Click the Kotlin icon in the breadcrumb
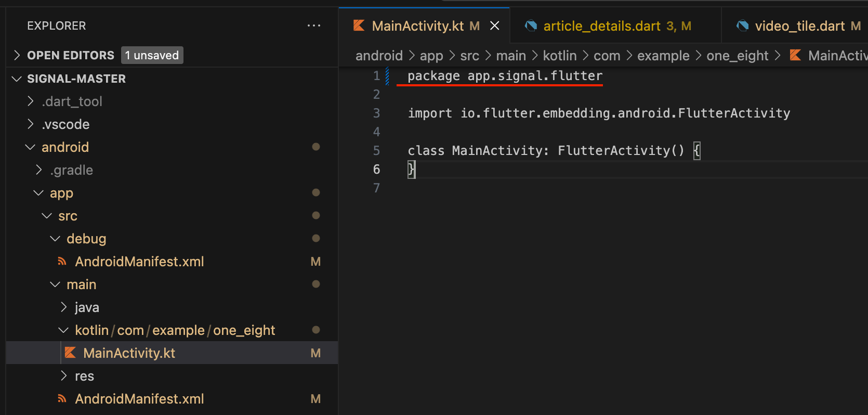Screen dimensions: 868x415 (x=795, y=55)
